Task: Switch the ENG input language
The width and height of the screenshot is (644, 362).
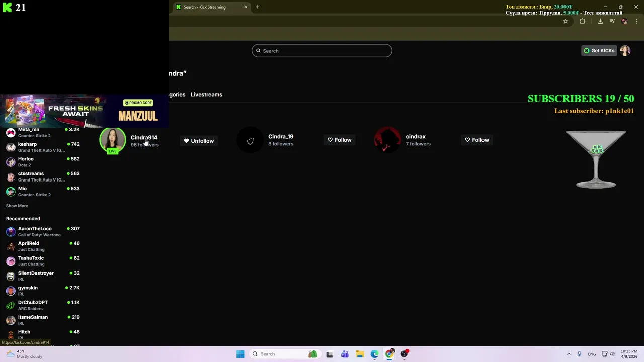Action: coord(592,354)
